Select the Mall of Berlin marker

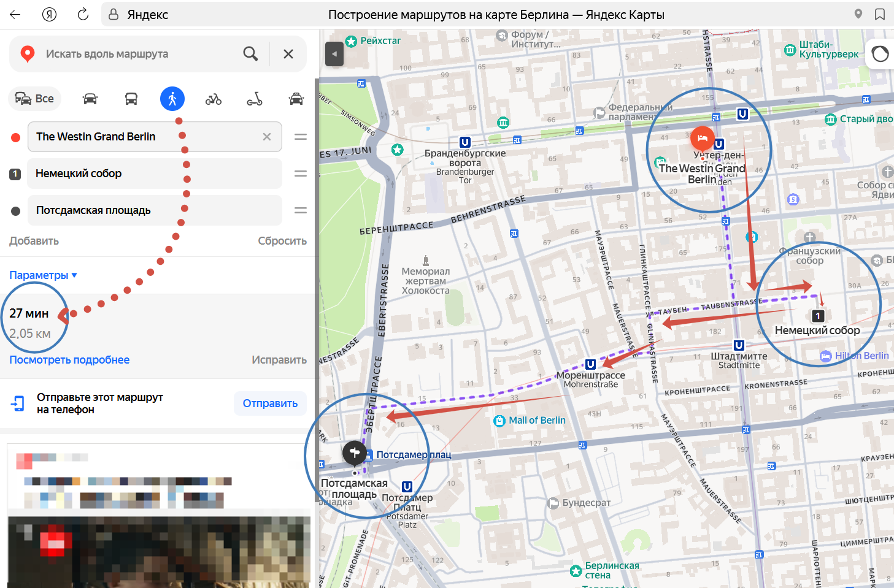[499, 421]
